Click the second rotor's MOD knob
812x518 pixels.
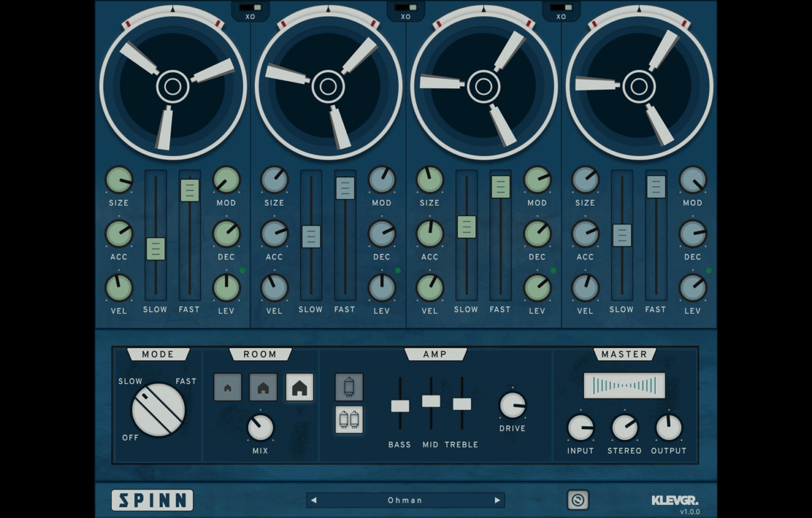tap(382, 180)
